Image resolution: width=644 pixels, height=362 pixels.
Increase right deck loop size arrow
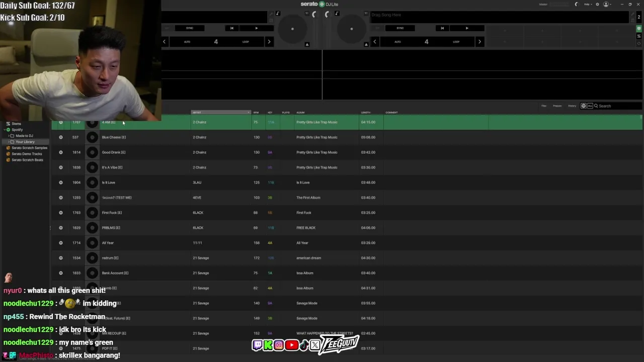pyautogui.click(x=479, y=42)
